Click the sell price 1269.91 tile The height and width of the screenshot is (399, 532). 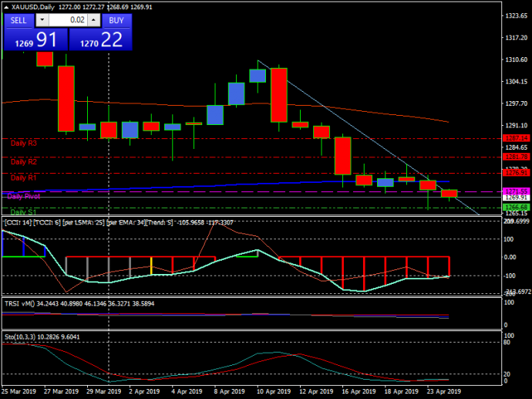click(33, 40)
